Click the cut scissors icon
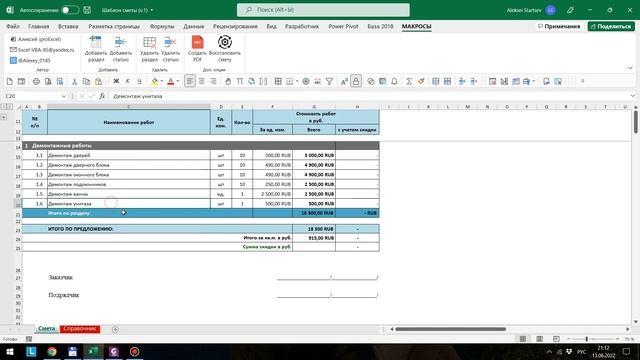This screenshot has width=640, height=360. [74, 82]
